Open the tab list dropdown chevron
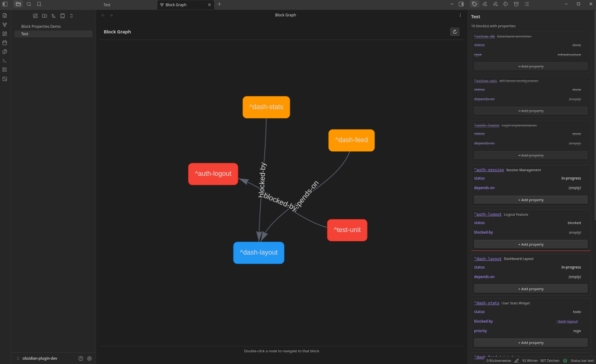 click(452, 4)
